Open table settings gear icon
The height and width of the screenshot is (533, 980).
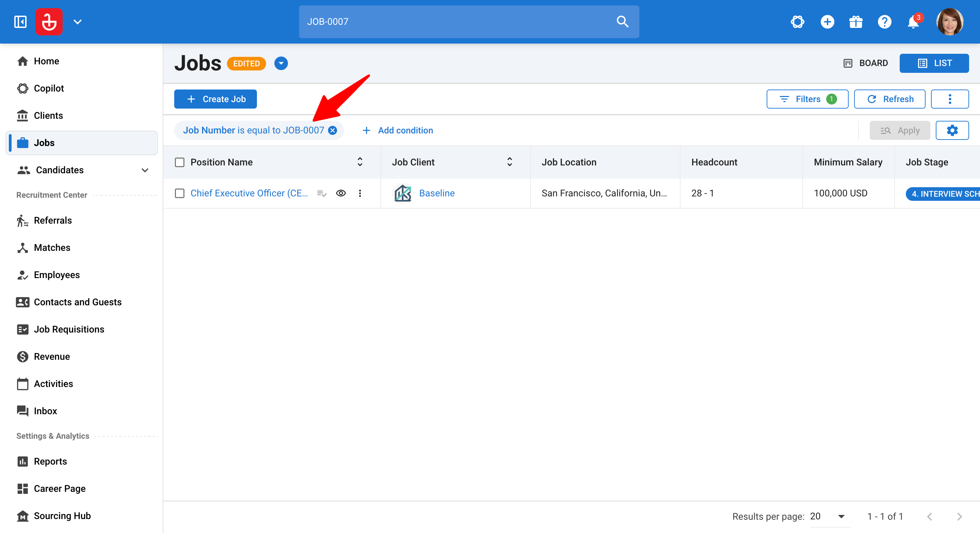click(x=952, y=130)
